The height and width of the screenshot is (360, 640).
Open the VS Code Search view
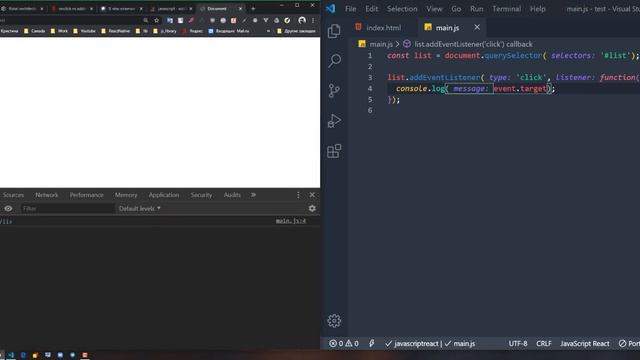(x=334, y=61)
